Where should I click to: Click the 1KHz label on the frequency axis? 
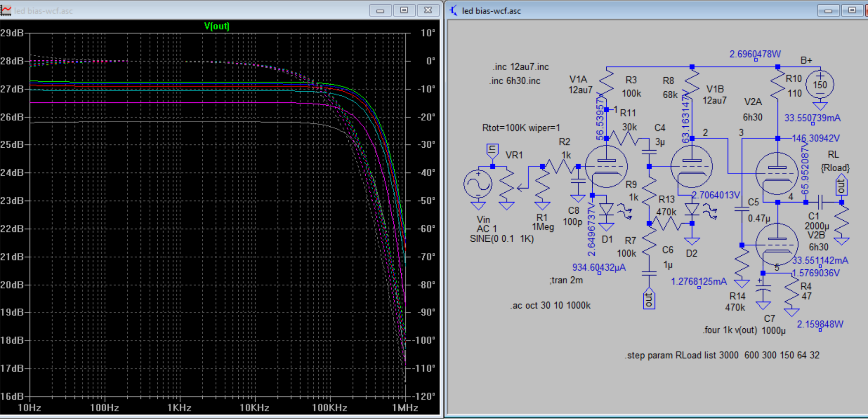point(179,408)
